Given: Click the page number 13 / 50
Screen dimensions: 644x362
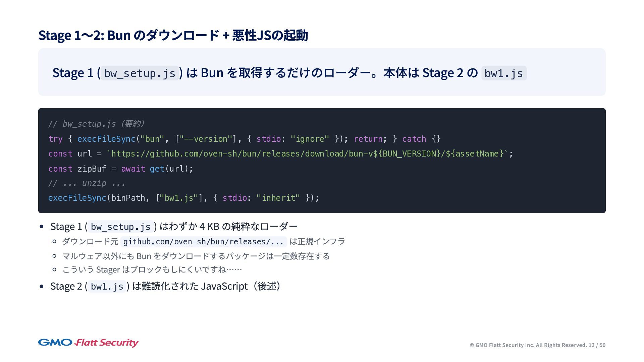Looking at the screenshot, I should pyautogui.click(x=597, y=345).
